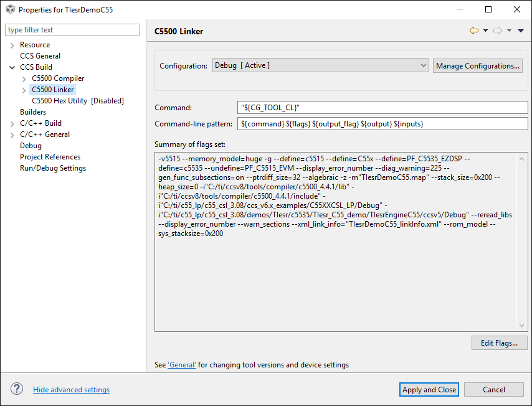Collapse the CCS Build tree node
Screen dimensions: 532x406
click(x=12, y=67)
